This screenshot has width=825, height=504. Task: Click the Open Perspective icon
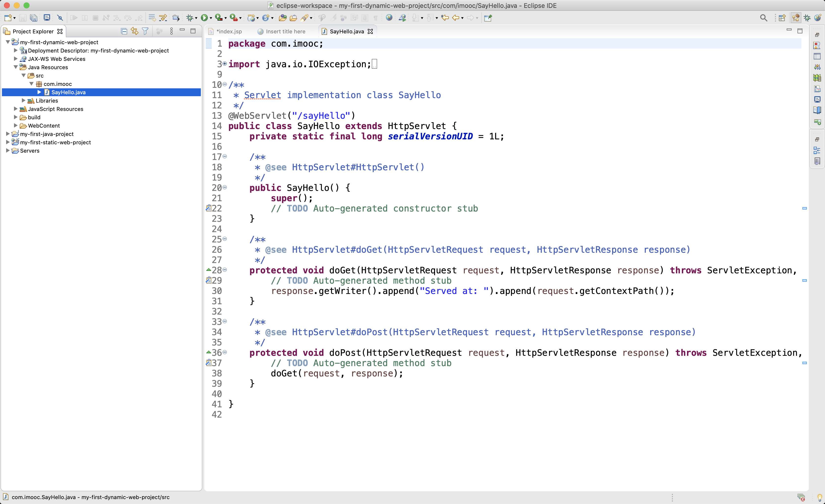coord(782,18)
